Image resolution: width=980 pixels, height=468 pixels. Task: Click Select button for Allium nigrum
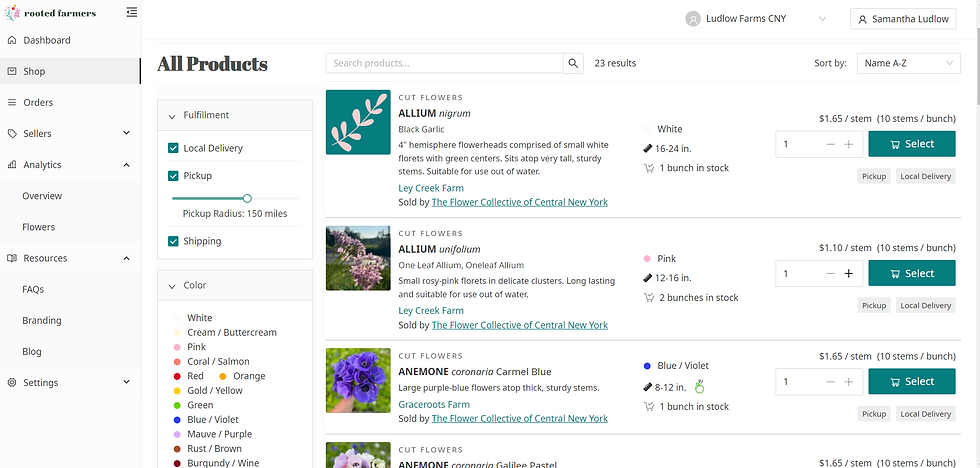(x=912, y=144)
